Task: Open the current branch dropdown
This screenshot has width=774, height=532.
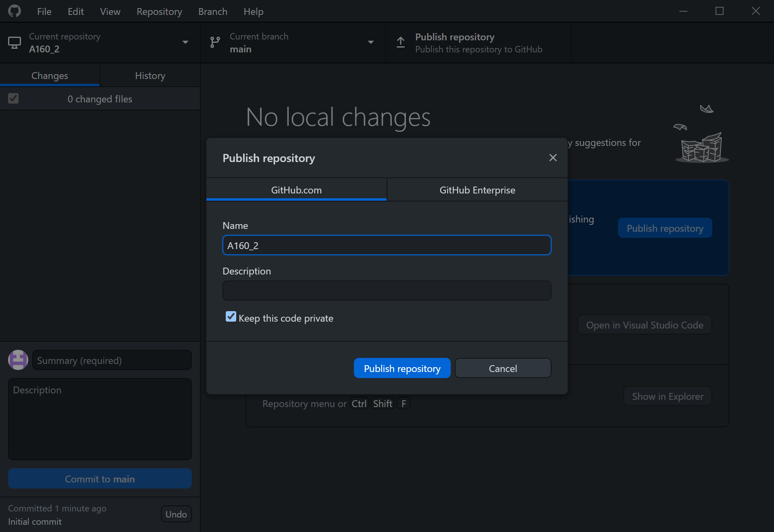Action: [370, 42]
